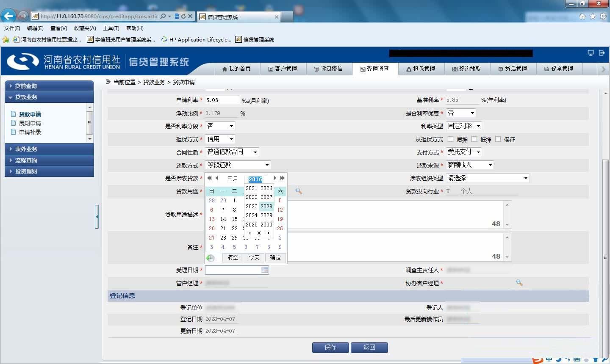Open 客户管理 tab
This screenshot has height=364, width=610.
pyautogui.click(x=283, y=69)
